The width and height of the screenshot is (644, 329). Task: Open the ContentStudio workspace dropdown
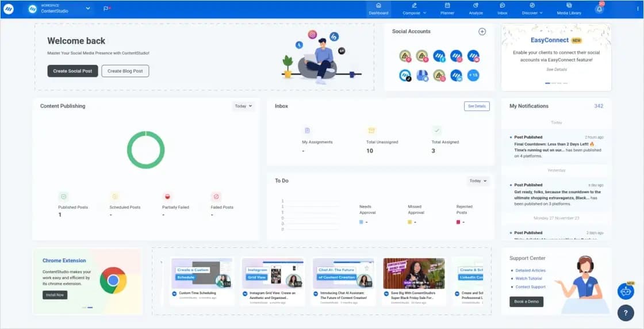(60, 9)
